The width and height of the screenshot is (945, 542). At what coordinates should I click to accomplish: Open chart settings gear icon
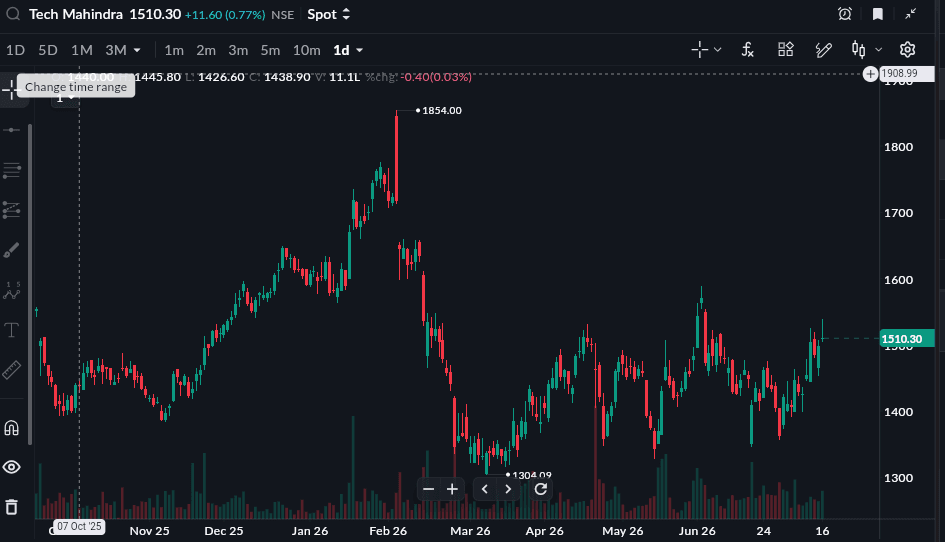[907, 49]
